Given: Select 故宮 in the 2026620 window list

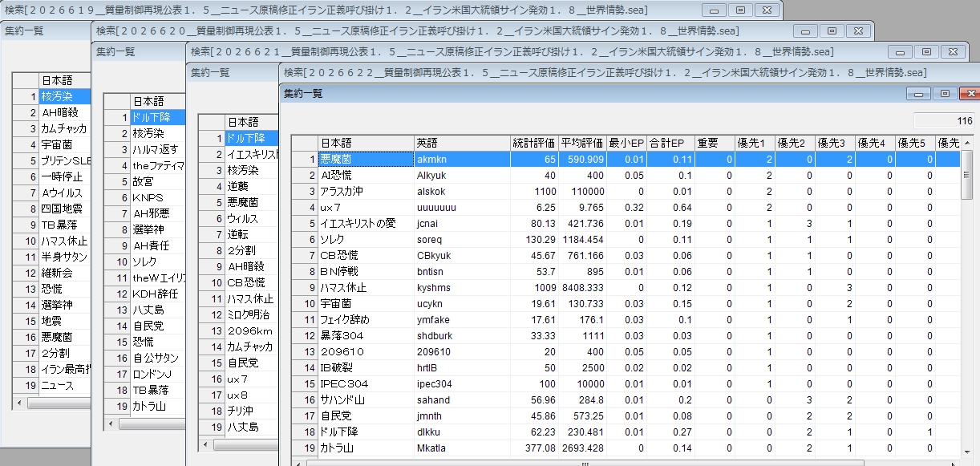Looking at the screenshot, I should coord(158,181).
